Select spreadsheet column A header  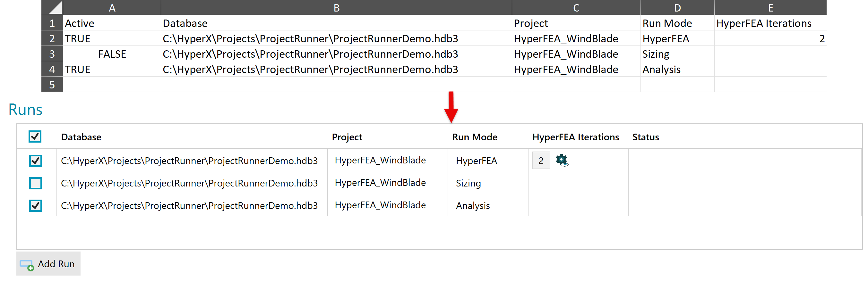pyautogui.click(x=112, y=7)
